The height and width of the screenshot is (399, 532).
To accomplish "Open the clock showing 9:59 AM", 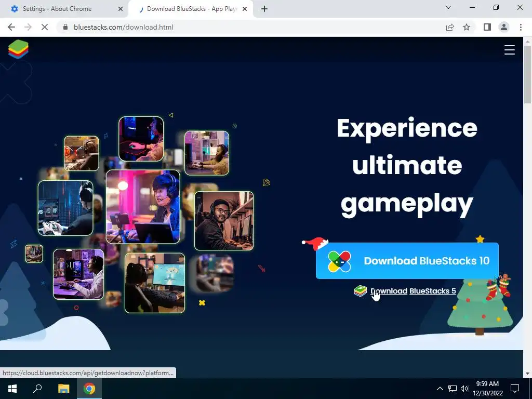I will tap(487, 389).
